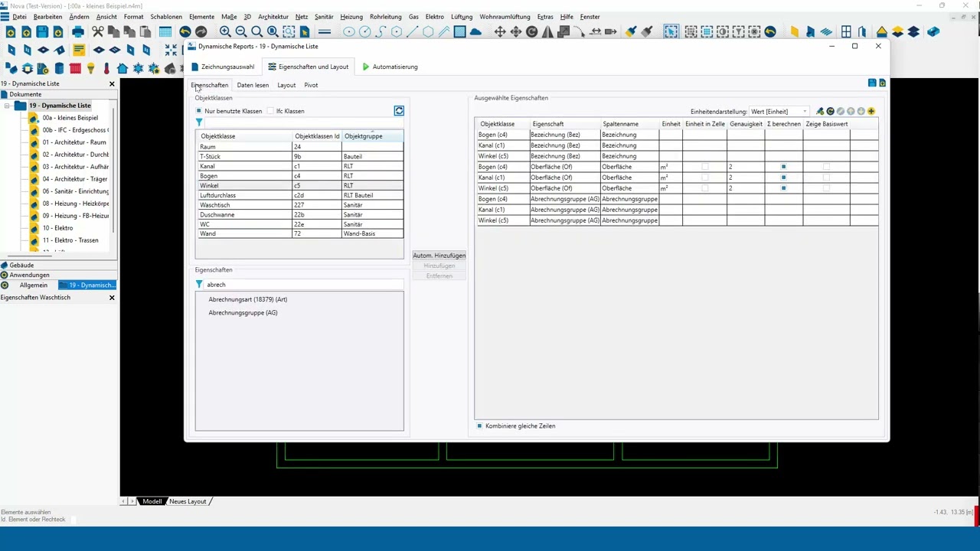Switch to the Daten lesen tab
Viewport: 980px width, 551px height.
click(253, 85)
